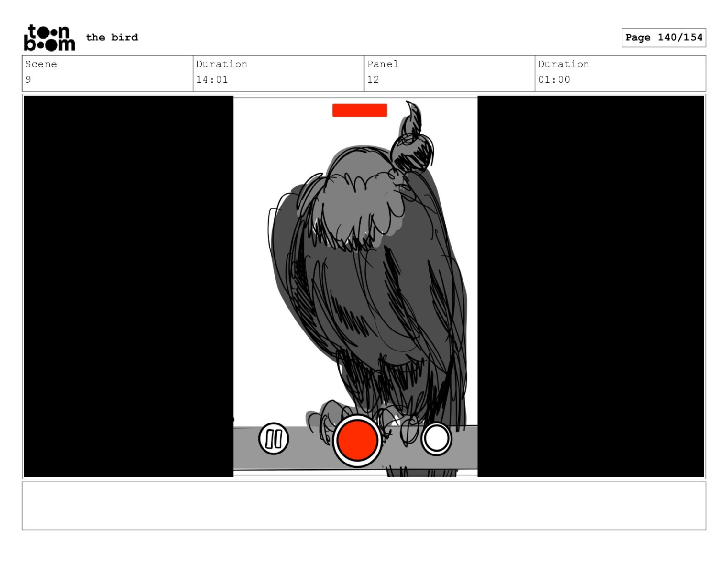The height and width of the screenshot is (563, 728).
Task: Click the pause icon in the drawing
Action: click(x=273, y=438)
